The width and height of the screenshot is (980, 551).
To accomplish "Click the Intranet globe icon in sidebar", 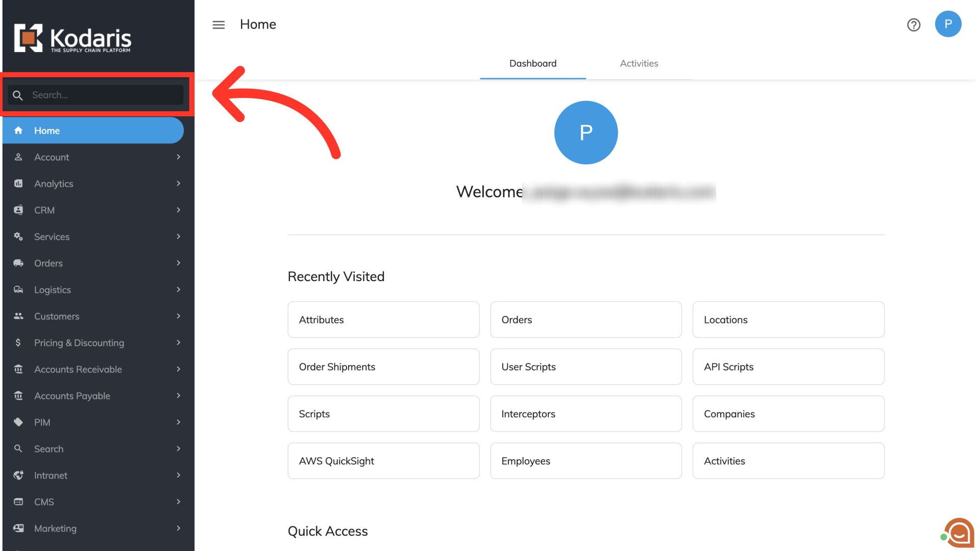I will tap(18, 475).
